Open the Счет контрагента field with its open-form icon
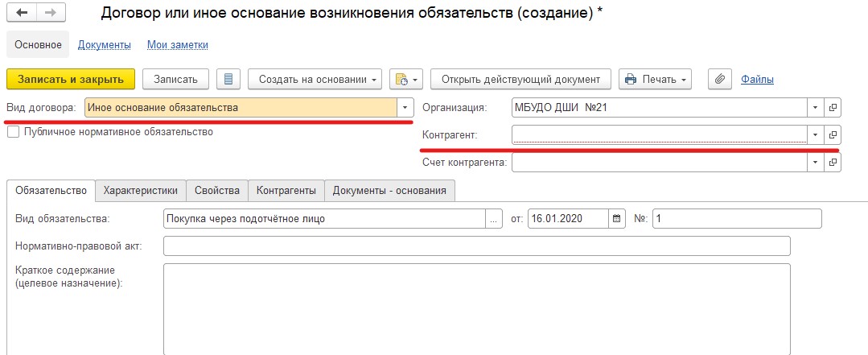This screenshot has height=355, width=868. [833, 163]
